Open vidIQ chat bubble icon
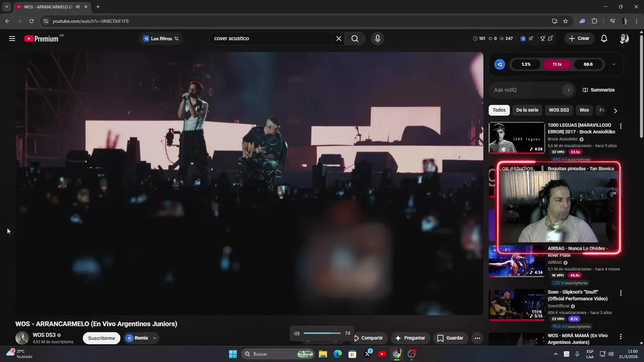 point(550,39)
